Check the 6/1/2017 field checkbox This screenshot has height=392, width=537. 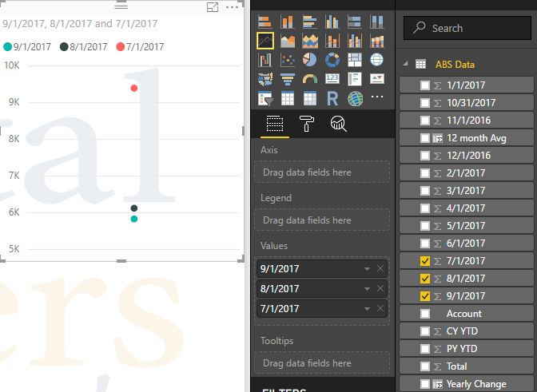click(x=424, y=244)
